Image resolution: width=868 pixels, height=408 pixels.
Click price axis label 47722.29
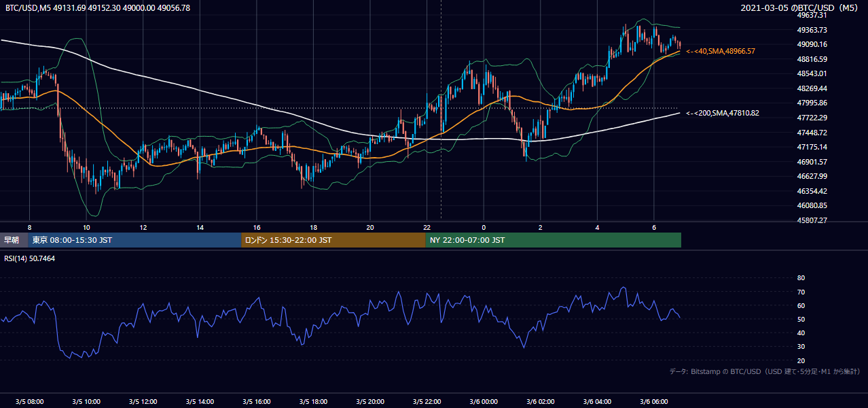click(x=812, y=118)
